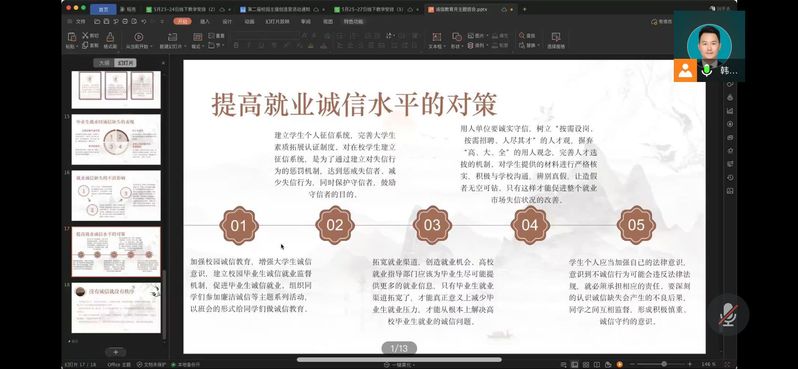The width and height of the screenshot is (798, 369).
Task: Click the zoom slider in status bar
Action: tap(661, 364)
